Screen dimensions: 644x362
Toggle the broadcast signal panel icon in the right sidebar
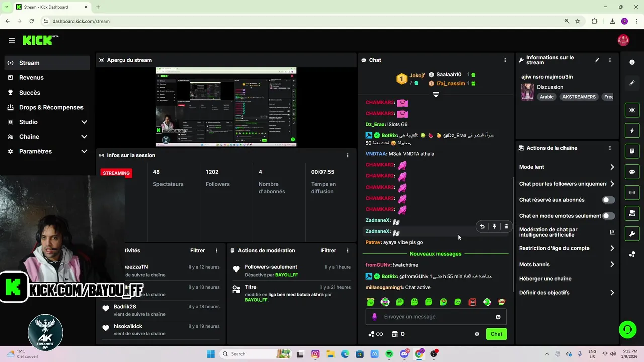click(x=632, y=193)
